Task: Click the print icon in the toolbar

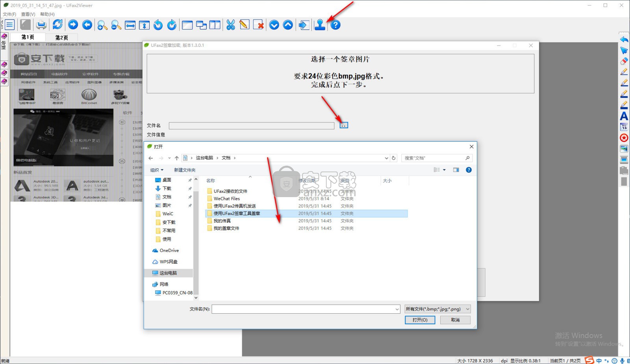Action: pyautogui.click(x=41, y=25)
